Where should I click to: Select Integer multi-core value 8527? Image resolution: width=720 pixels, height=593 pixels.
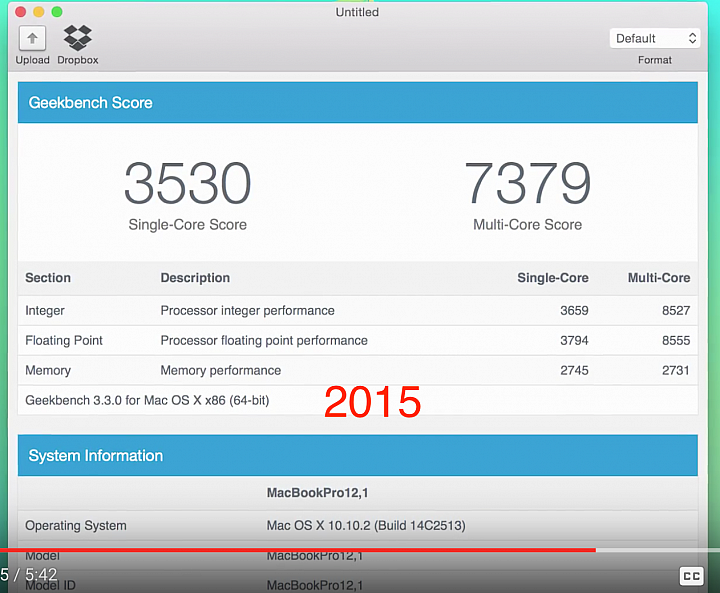[x=676, y=311]
